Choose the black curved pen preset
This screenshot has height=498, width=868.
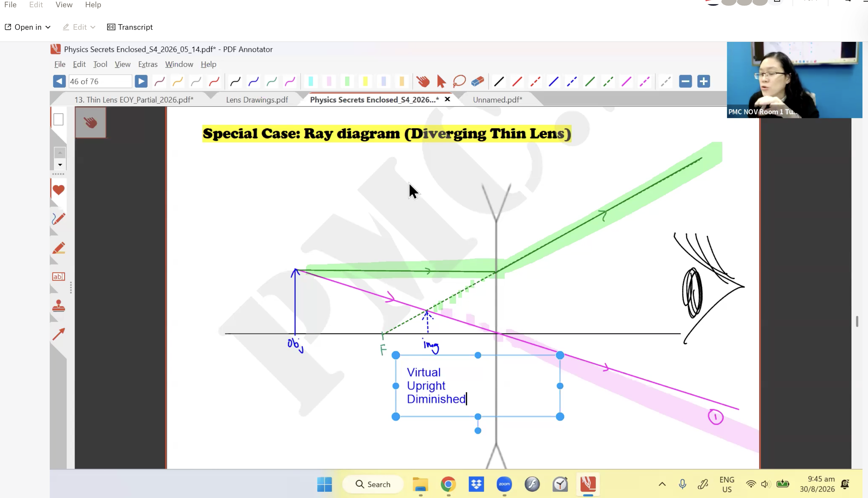point(235,82)
